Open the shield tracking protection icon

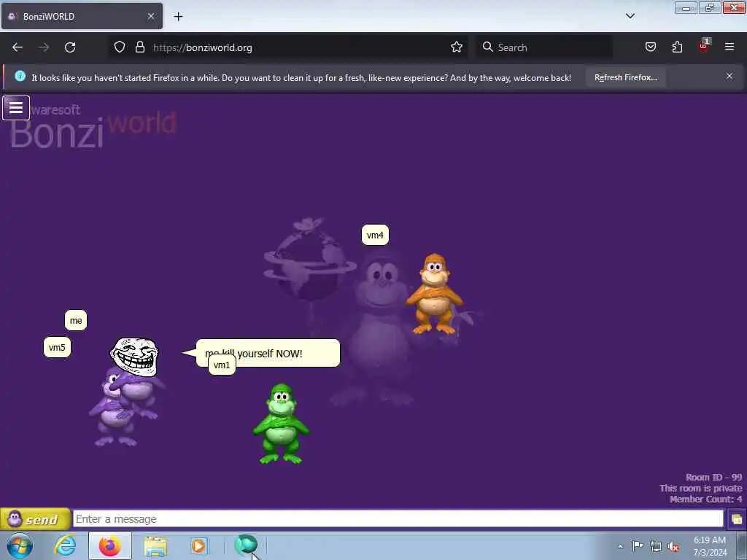coord(120,47)
